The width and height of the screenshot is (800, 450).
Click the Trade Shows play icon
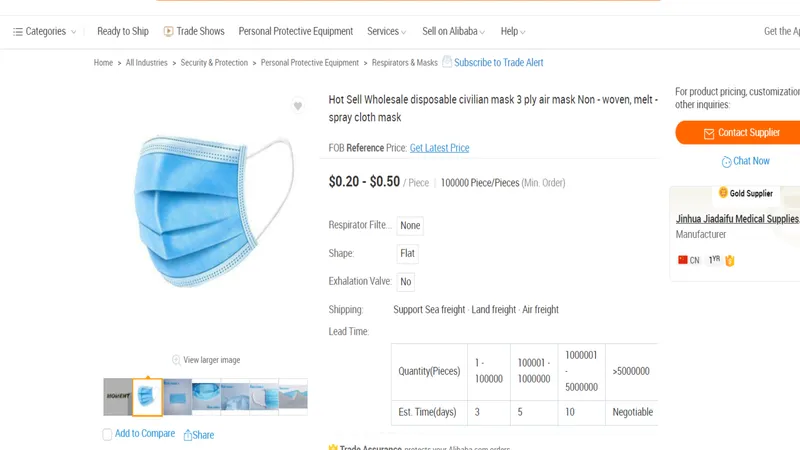click(x=169, y=31)
